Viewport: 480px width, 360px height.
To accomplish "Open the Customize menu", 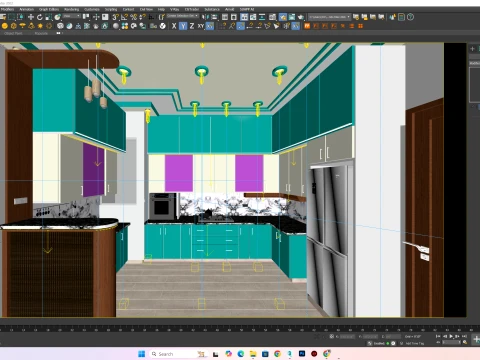I will tap(92, 9).
